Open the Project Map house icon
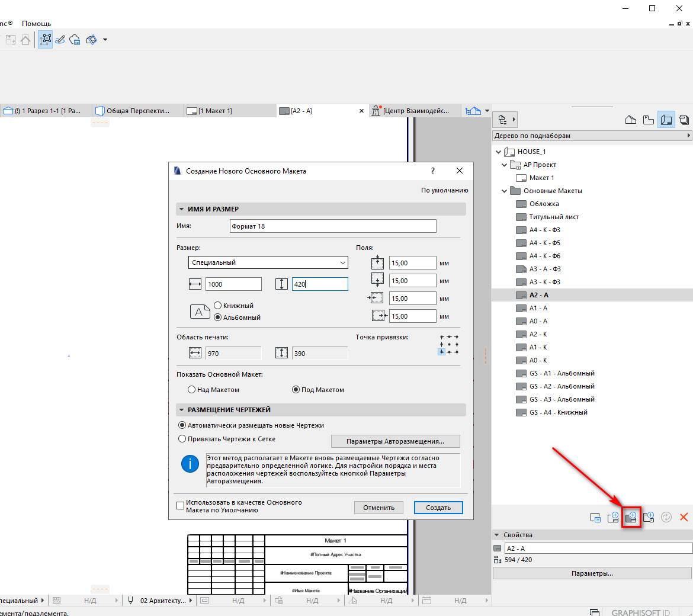Image resolution: width=693 pixels, height=616 pixels. coord(631,120)
